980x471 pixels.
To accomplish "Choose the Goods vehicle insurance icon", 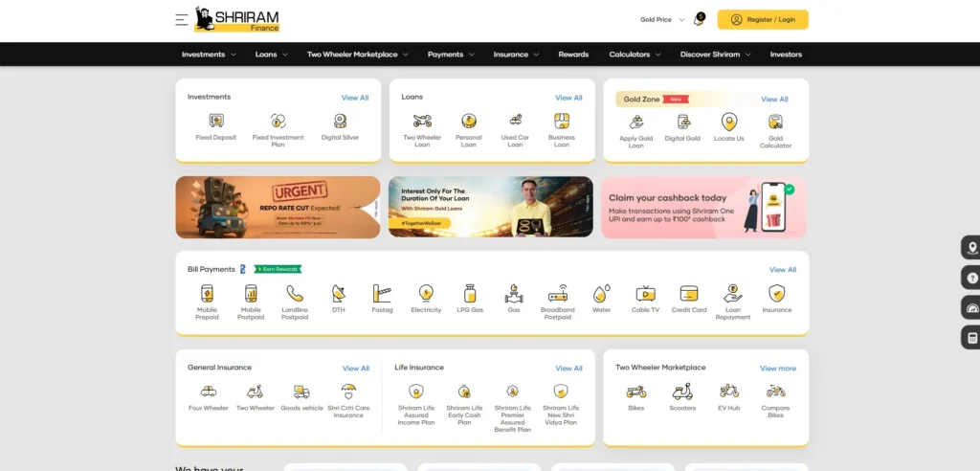I will [301, 392].
